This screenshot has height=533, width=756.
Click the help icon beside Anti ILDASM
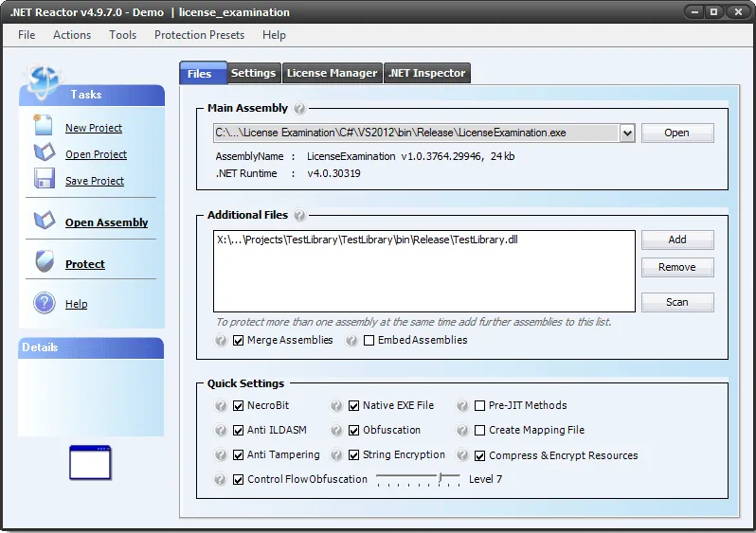click(x=221, y=430)
